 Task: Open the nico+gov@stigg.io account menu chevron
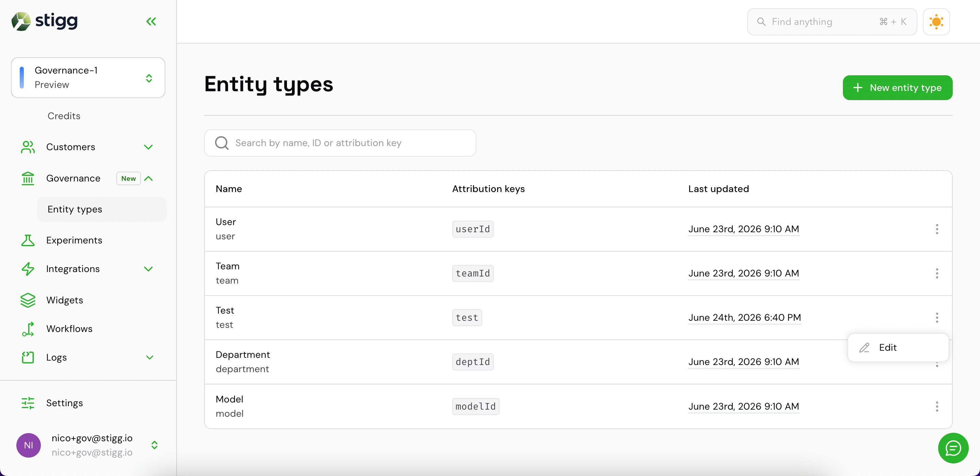tap(154, 445)
